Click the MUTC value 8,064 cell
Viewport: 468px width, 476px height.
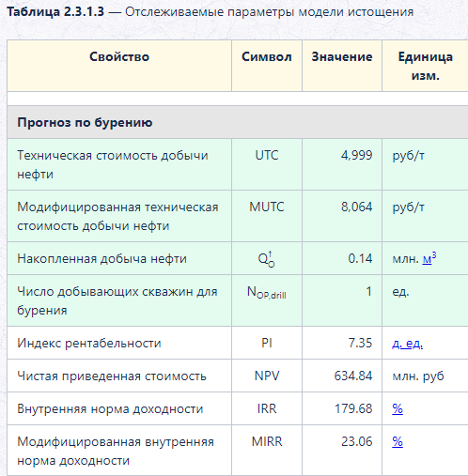(342, 216)
